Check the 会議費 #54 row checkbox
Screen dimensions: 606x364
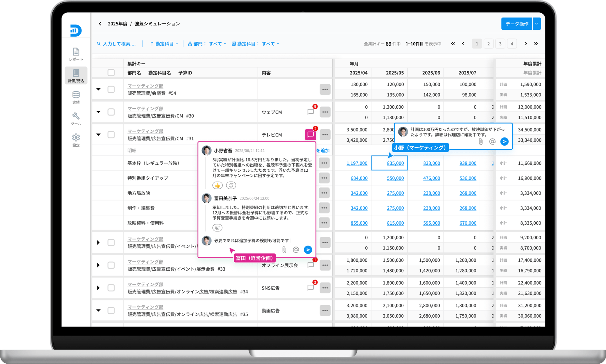(x=111, y=89)
